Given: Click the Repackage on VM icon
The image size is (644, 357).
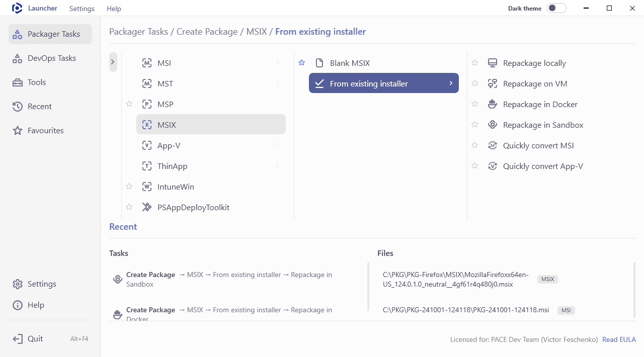Looking at the screenshot, I should tap(493, 84).
